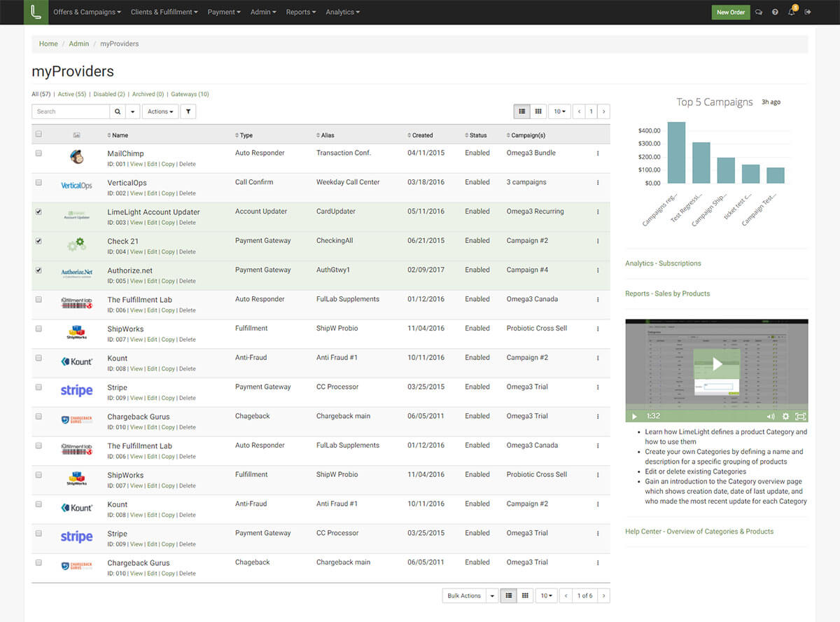This screenshot has height=622, width=840.
Task: Check the VerticalOps row checkbox
Action: [x=38, y=182]
